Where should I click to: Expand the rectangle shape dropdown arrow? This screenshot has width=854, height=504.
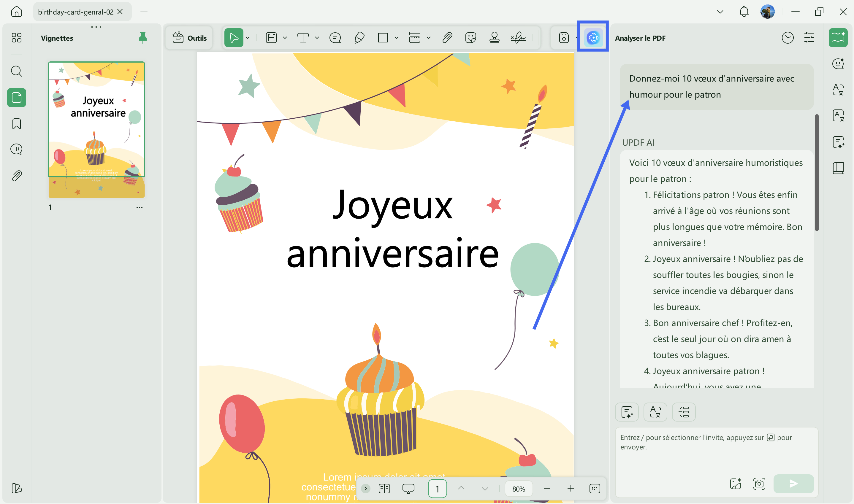pyautogui.click(x=397, y=38)
